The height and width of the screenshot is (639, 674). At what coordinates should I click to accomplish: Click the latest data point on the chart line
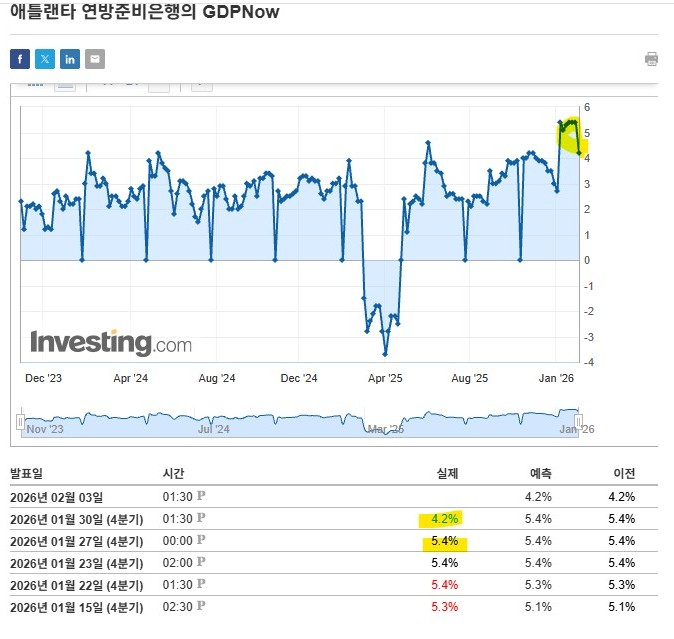(x=580, y=153)
